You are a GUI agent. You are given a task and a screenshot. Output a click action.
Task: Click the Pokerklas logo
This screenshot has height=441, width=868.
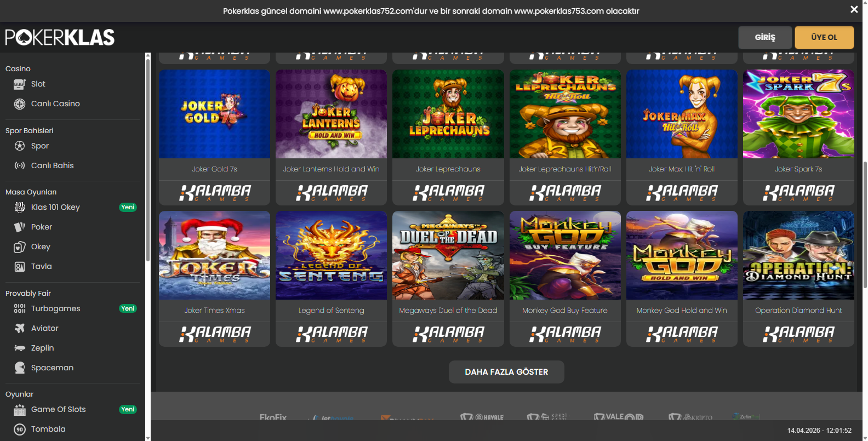60,37
